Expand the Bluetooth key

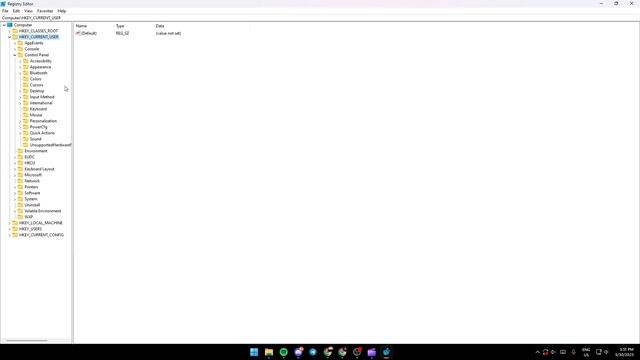click(x=20, y=73)
